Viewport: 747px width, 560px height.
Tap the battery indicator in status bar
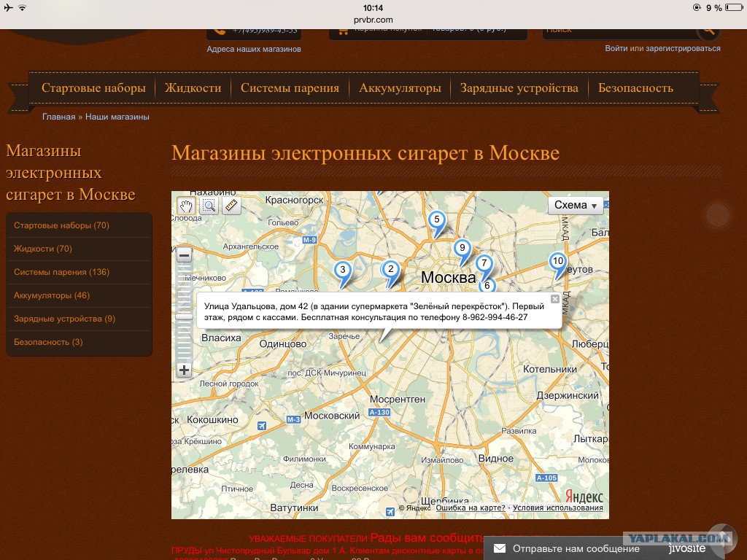coord(733,7)
